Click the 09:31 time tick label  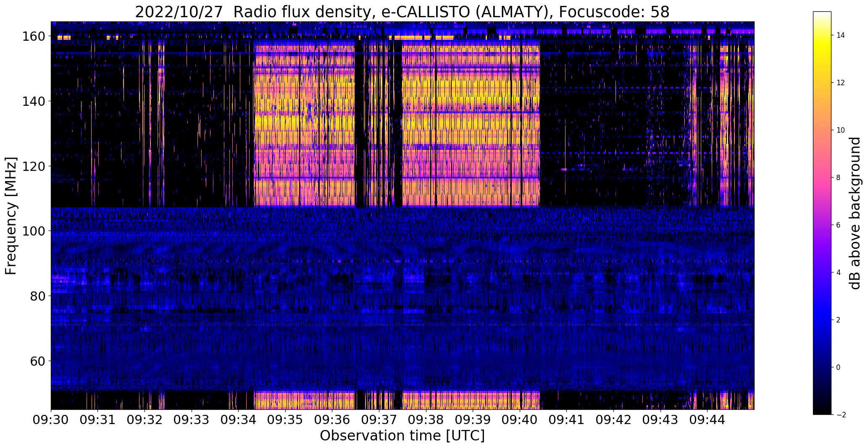[x=98, y=419]
